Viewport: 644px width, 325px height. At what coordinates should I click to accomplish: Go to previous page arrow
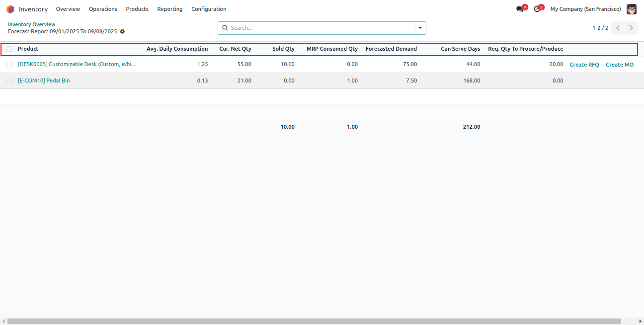tap(618, 28)
